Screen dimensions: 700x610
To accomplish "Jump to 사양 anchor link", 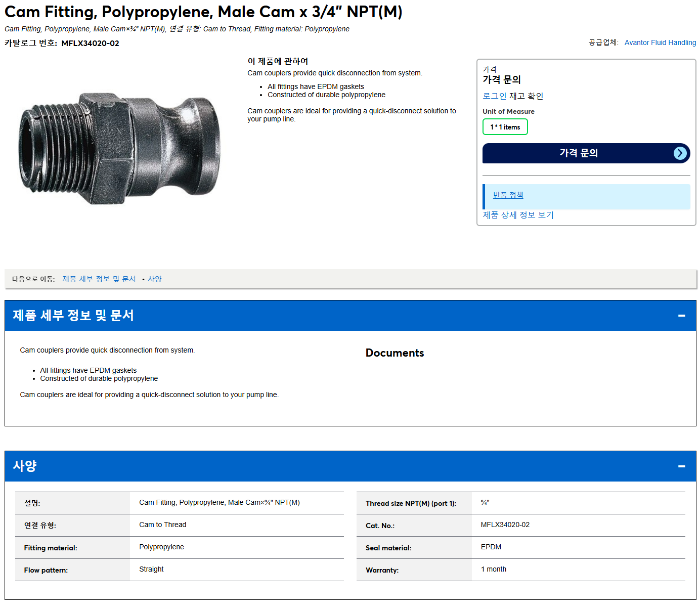I will point(155,279).
